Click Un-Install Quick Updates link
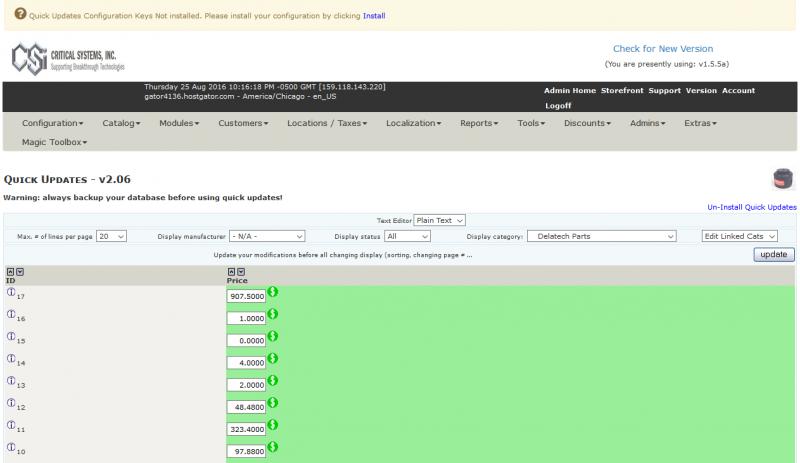Screen dimensions: 800x463 tap(752, 207)
